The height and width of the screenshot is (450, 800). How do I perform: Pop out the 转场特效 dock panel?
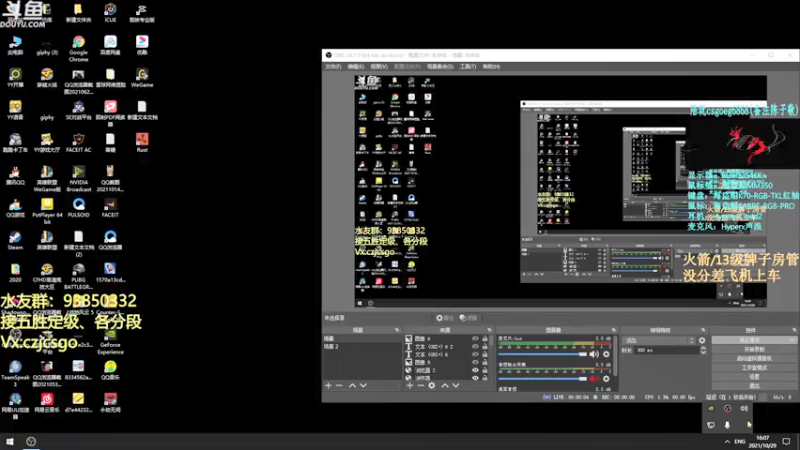coord(703,330)
